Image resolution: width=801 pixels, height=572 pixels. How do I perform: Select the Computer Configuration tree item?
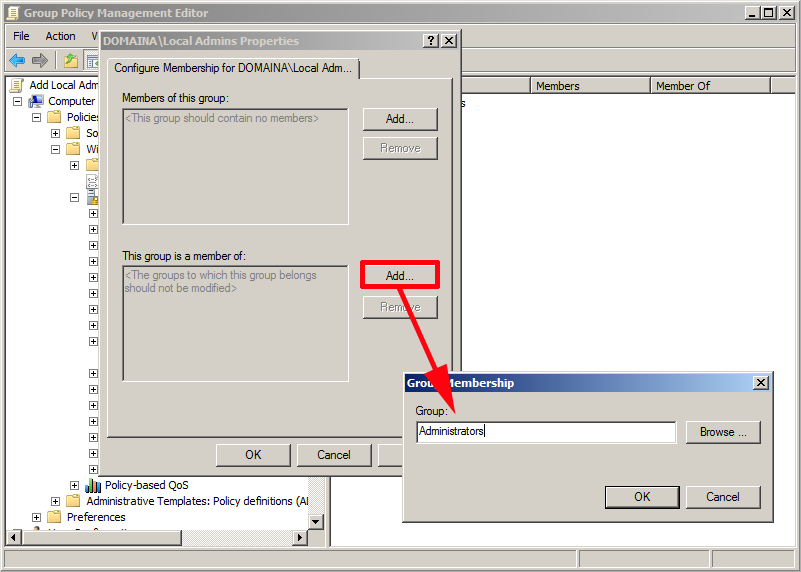click(x=72, y=101)
